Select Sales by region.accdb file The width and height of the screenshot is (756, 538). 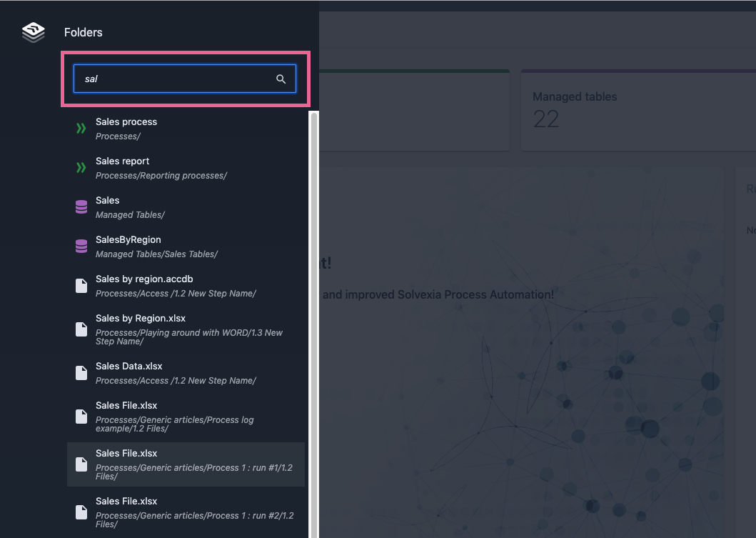(144, 279)
